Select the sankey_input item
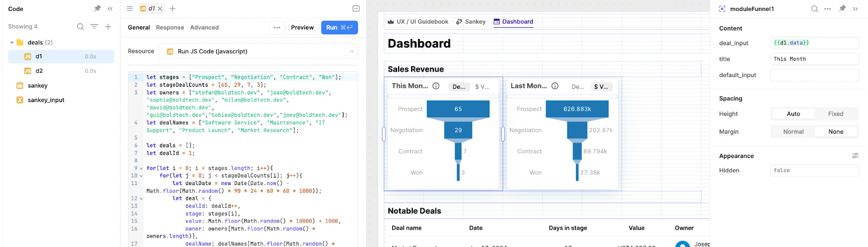The image size is (868, 247). pos(46,100)
